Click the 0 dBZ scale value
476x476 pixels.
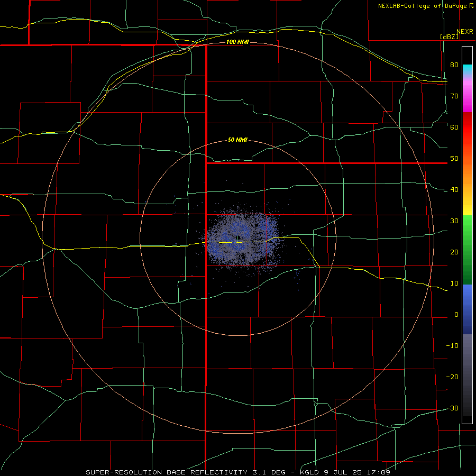click(456, 315)
